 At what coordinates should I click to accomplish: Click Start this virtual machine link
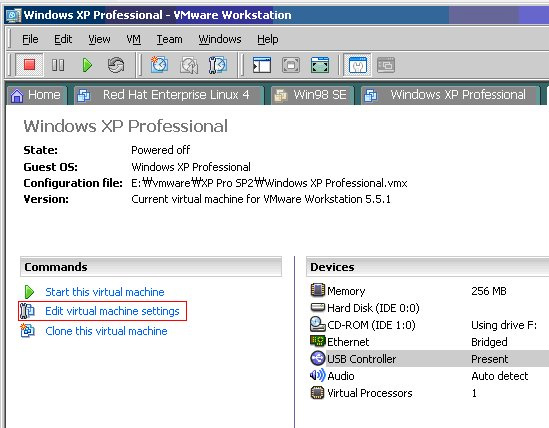[x=105, y=292]
